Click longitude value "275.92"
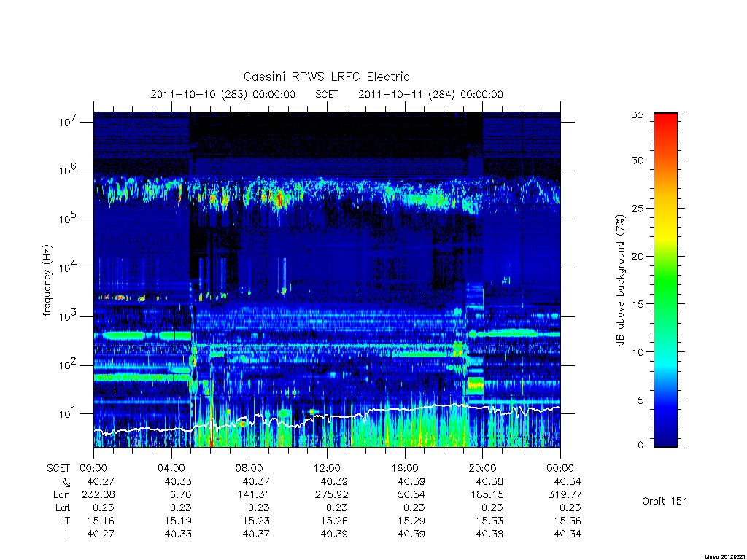The image size is (747, 560). tap(331, 495)
